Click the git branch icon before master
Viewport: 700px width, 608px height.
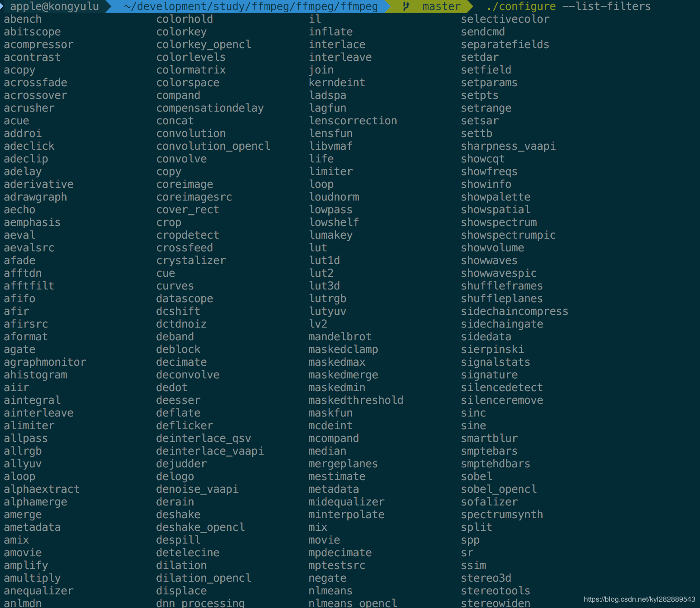[x=406, y=6]
